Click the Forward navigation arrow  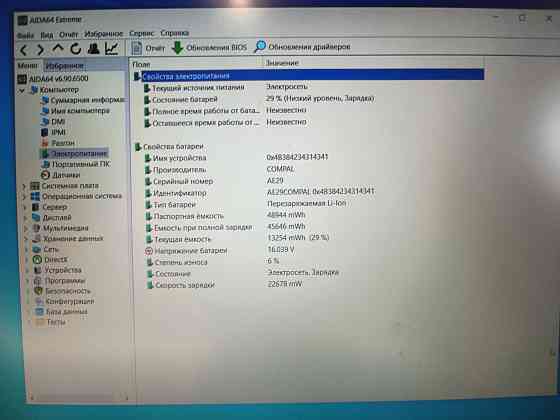pos(40,49)
